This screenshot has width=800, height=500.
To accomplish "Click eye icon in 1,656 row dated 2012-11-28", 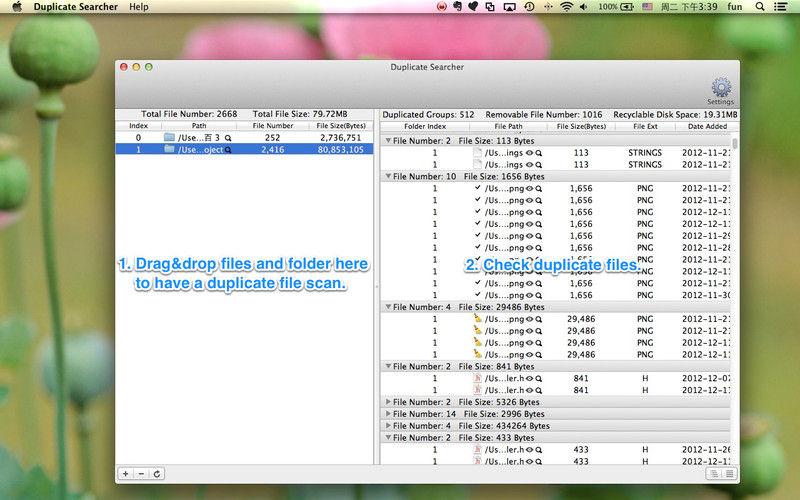I will pyautogui.click(x=530, y=248).
